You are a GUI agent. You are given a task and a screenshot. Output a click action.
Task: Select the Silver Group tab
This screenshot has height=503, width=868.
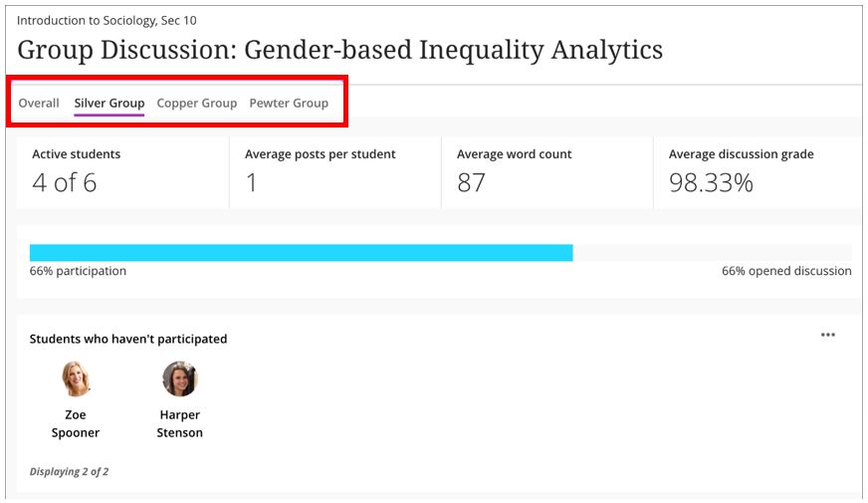coord(109,103)
